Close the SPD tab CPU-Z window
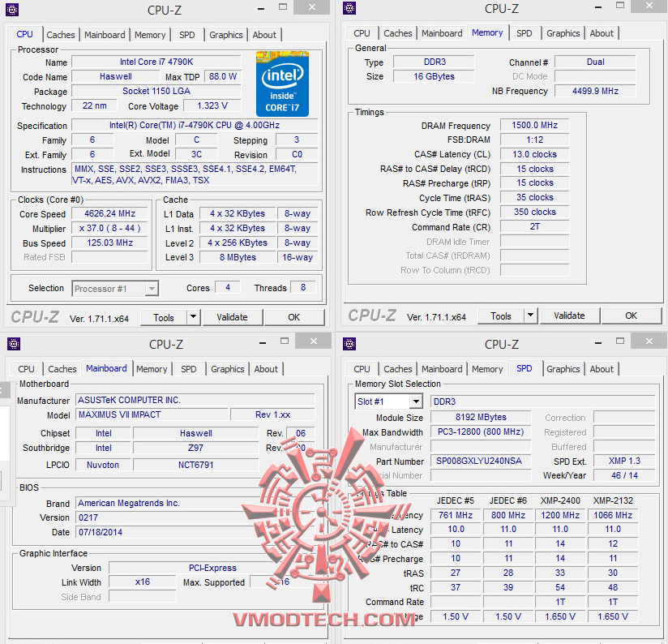This screenshot has width=668, height=644. [x=649, y=341]
